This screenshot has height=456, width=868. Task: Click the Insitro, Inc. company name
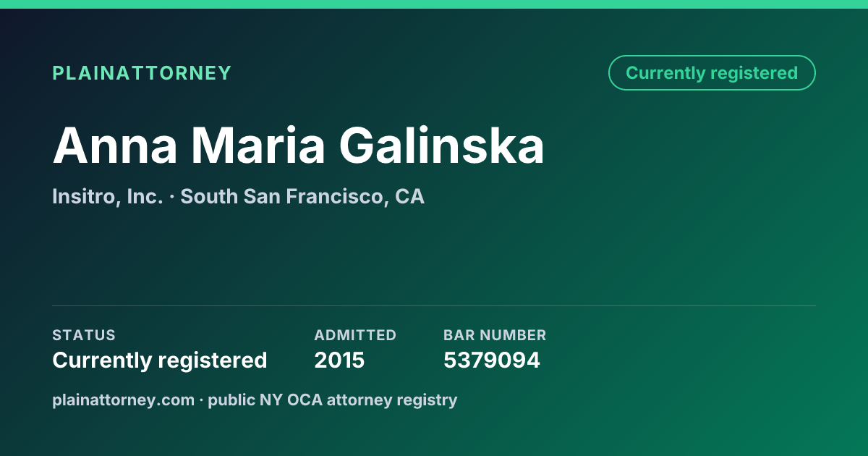[x=107, y=196]
